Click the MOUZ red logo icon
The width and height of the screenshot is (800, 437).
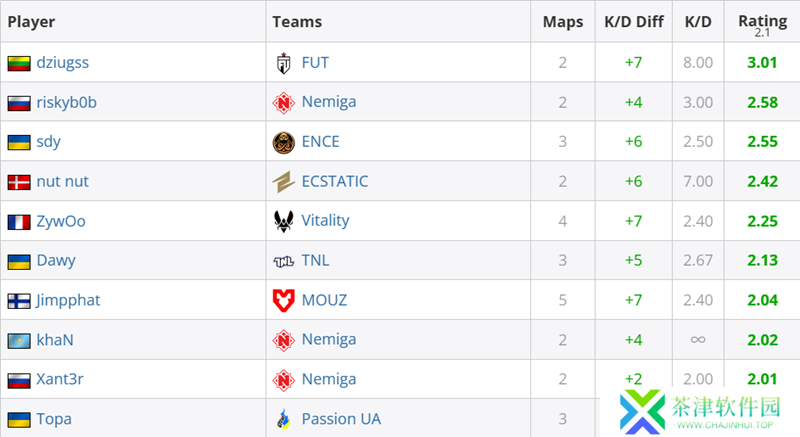tap(283, 300)
